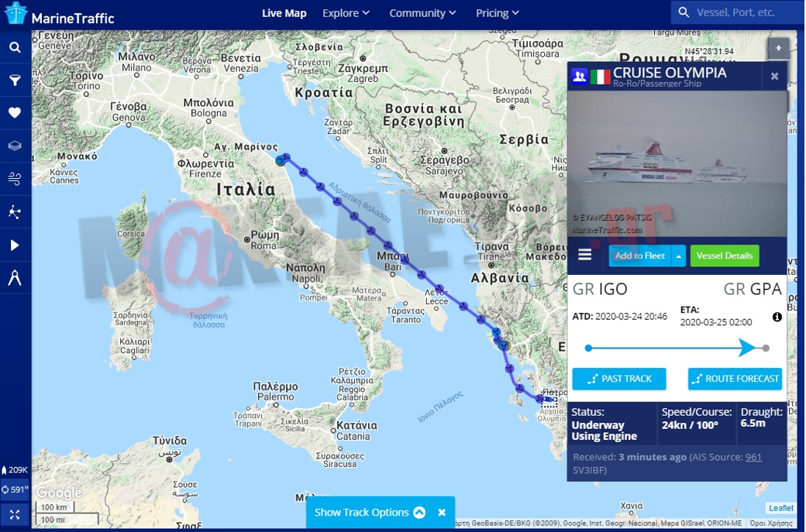Open Cruise Olympia ship photo
Image resolution: width=806 pixels, height=532 pixels.
pyautogui.click(x=677, y=164)
